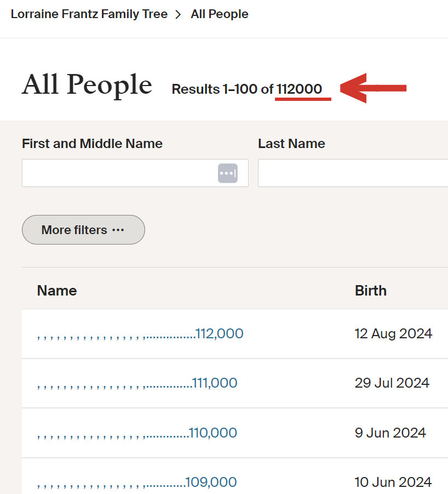Open Lorraine Frantz Family Tree breadcrumb link
Image resolution: width=448 pixels, height=494 pixels.
coord(89,14)
